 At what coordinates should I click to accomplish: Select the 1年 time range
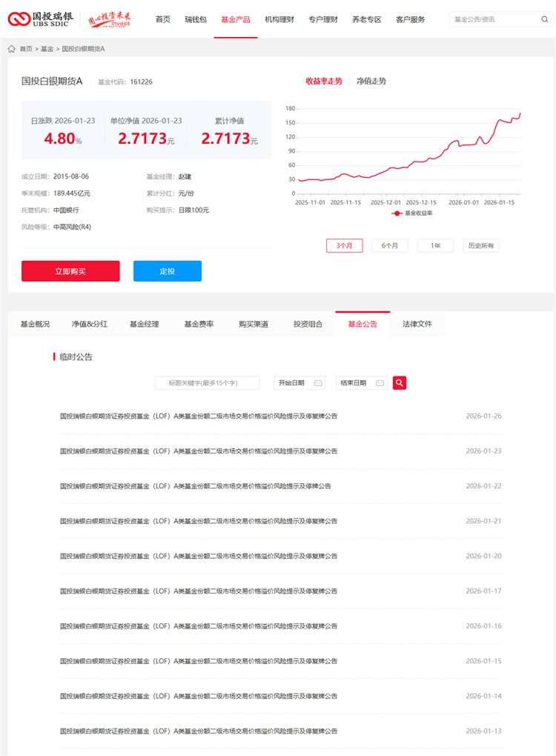[x=435, y=245]
